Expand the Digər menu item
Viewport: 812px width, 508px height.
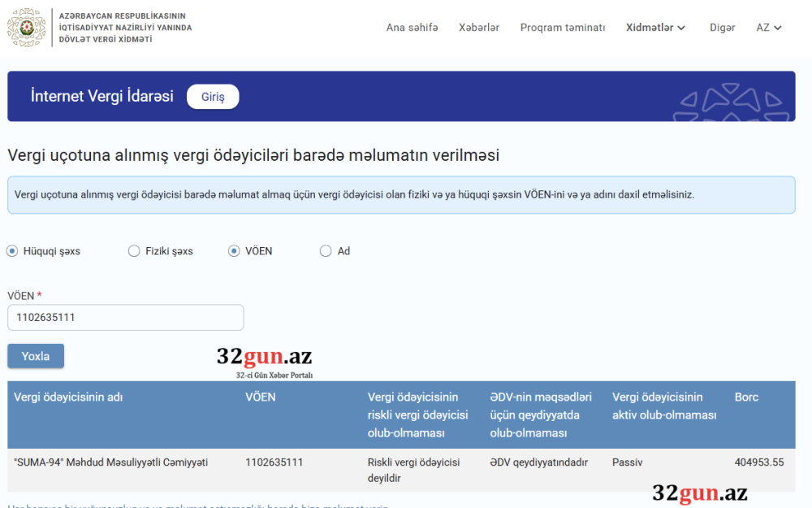point(722,27)
